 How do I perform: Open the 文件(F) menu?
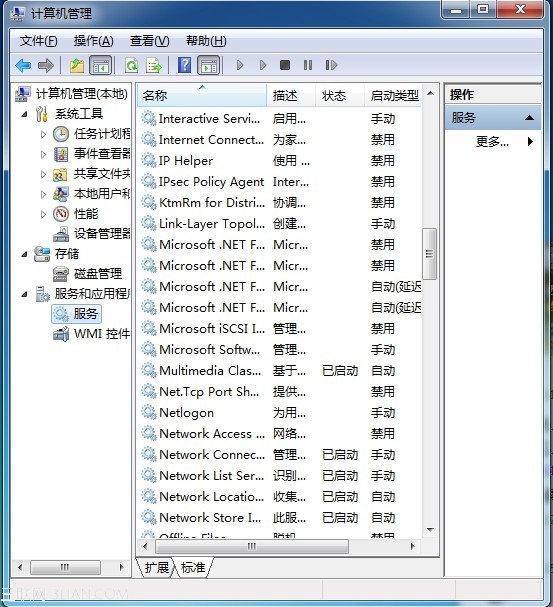[38, 41]
